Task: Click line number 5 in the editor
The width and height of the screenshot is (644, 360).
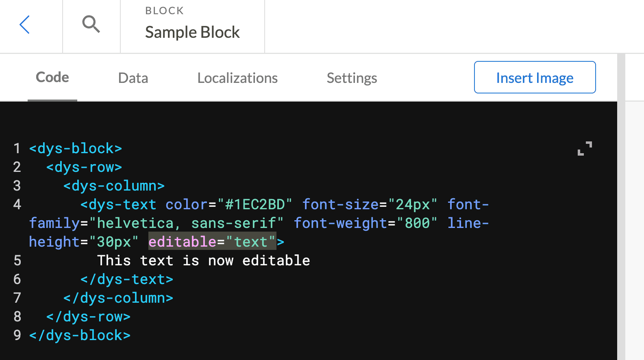Action: [x=17, y=260]
